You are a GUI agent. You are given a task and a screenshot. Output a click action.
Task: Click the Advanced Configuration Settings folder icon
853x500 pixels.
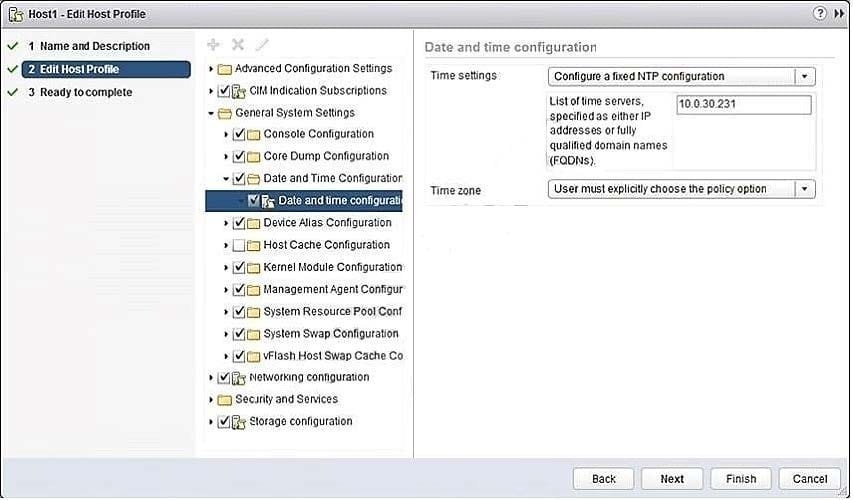point(225,69)
